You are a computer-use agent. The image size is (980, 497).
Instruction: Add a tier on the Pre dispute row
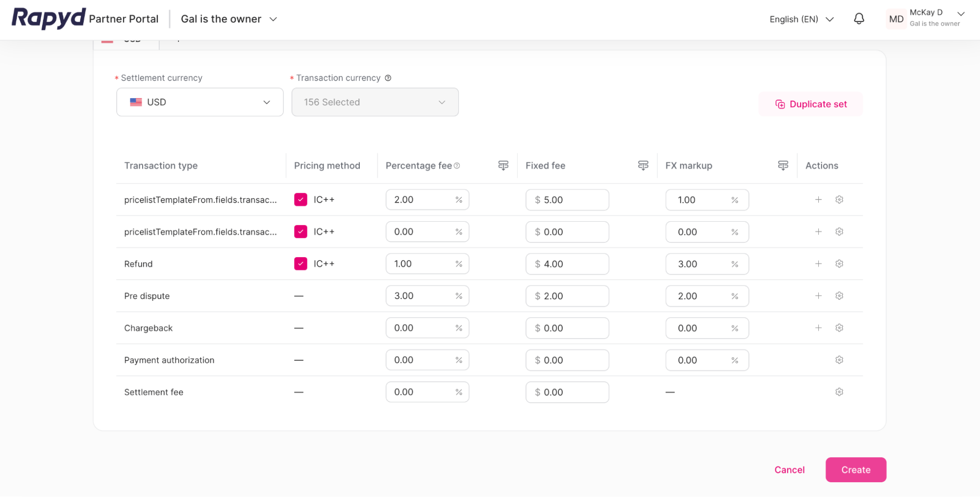tap(818, 295)
